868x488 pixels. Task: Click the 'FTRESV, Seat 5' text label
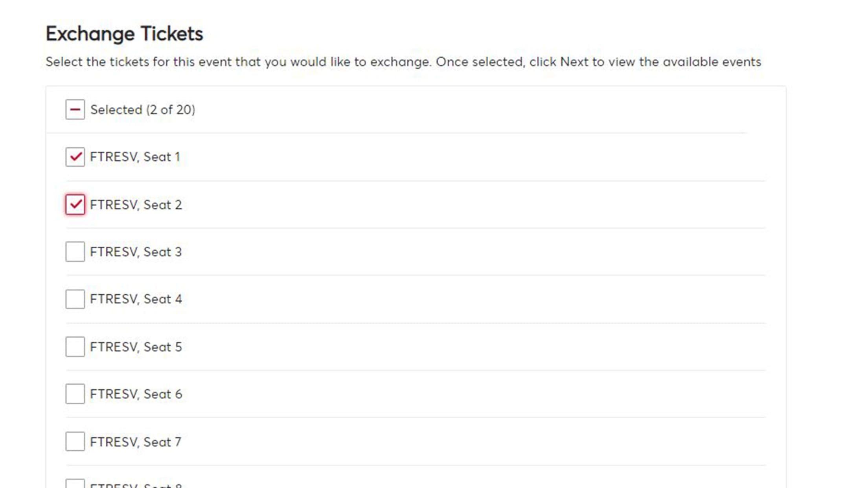click(x=136, y=347)
